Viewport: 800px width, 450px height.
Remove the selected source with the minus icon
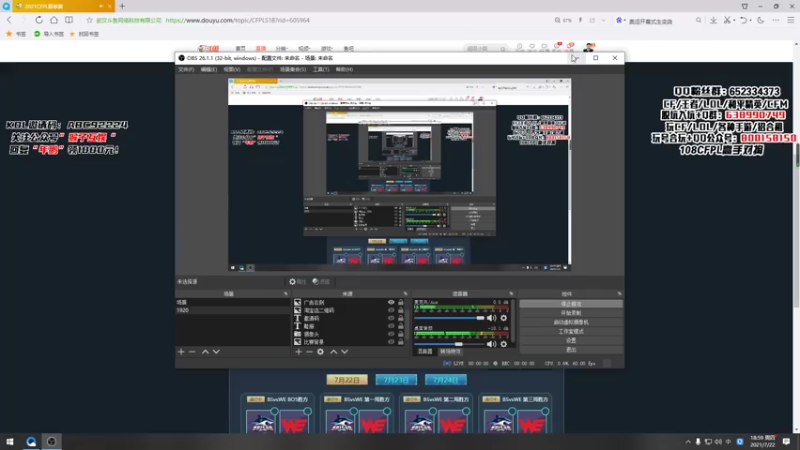coord(309,352)
